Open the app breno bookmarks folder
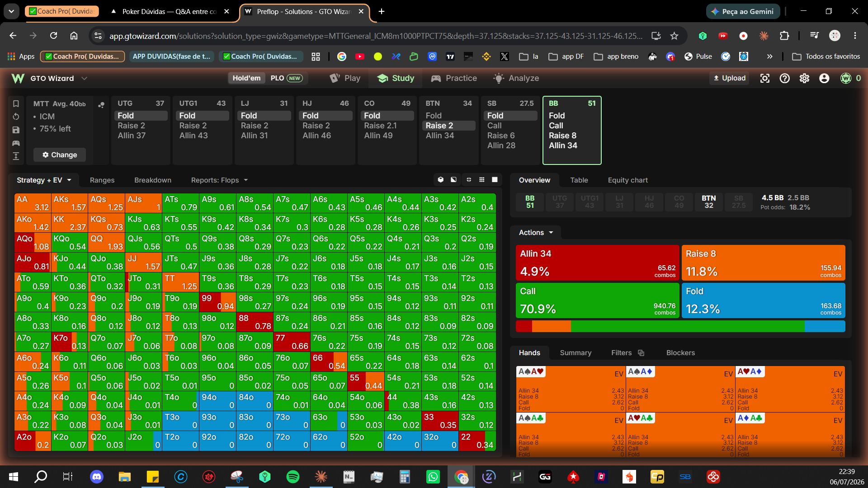 [x=616, y=56]
